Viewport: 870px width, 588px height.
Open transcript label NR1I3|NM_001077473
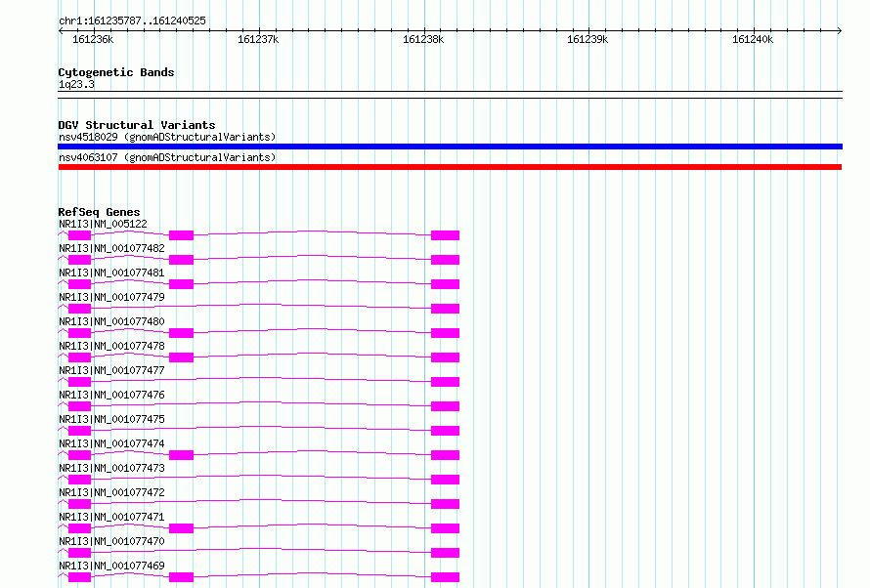(x=111, y=468)
